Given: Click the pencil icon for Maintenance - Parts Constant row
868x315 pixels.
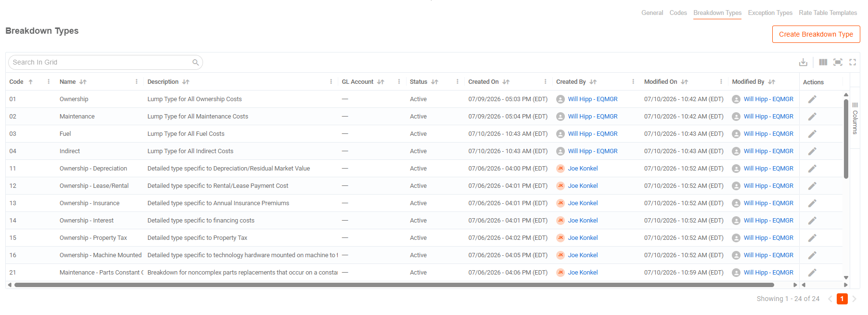Looking at the screenshot, I should tap(812, 273).
